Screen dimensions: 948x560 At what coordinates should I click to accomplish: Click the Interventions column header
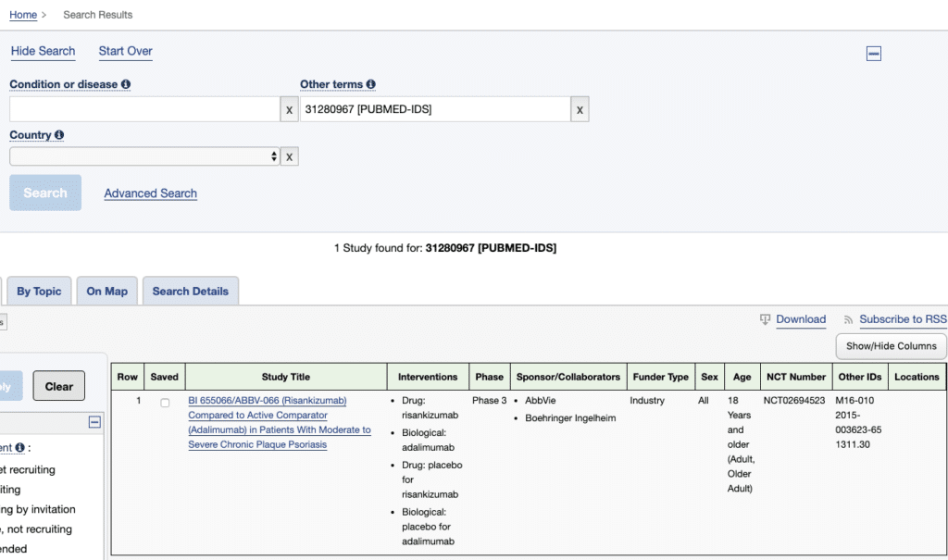point(428,377)
